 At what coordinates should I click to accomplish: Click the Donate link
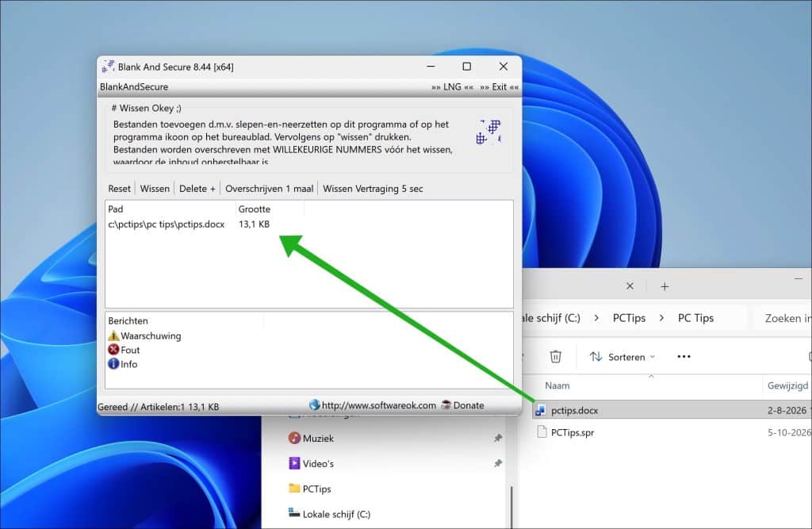[469, 405]
